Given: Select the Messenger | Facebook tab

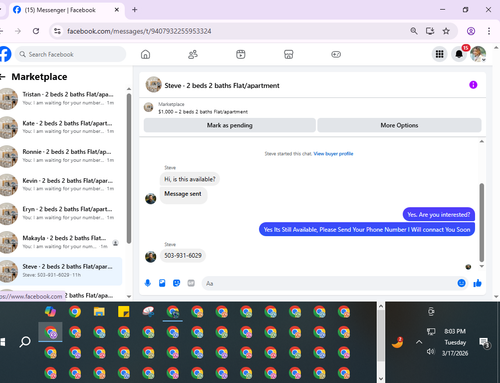Looking at the screenshot, I should (x=66, y=10).
